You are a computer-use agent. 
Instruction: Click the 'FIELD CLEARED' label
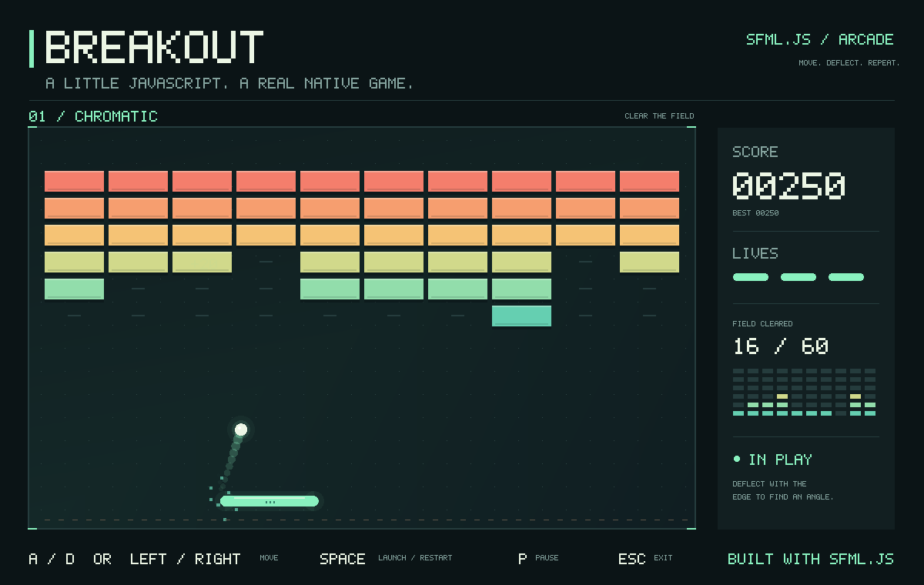click(x=762, y=324)
